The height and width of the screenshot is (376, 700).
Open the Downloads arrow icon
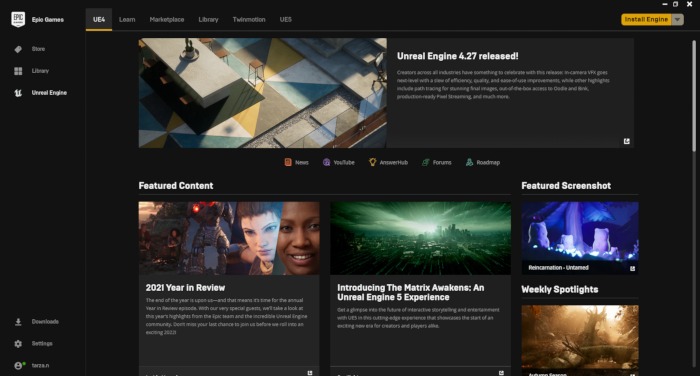tap(18, 322)
